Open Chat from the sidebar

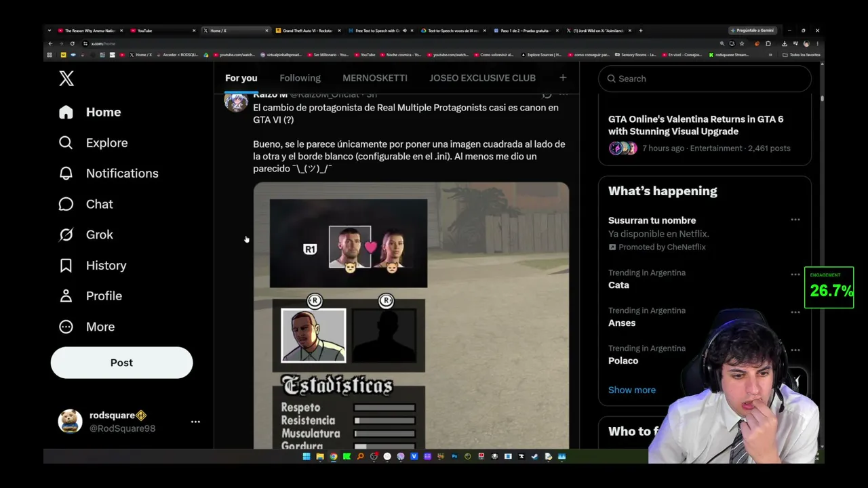tap(86, 204)
